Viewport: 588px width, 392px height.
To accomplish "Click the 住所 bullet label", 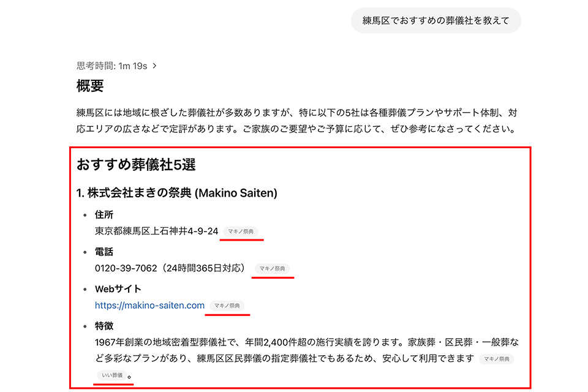I will click(104, 214).
